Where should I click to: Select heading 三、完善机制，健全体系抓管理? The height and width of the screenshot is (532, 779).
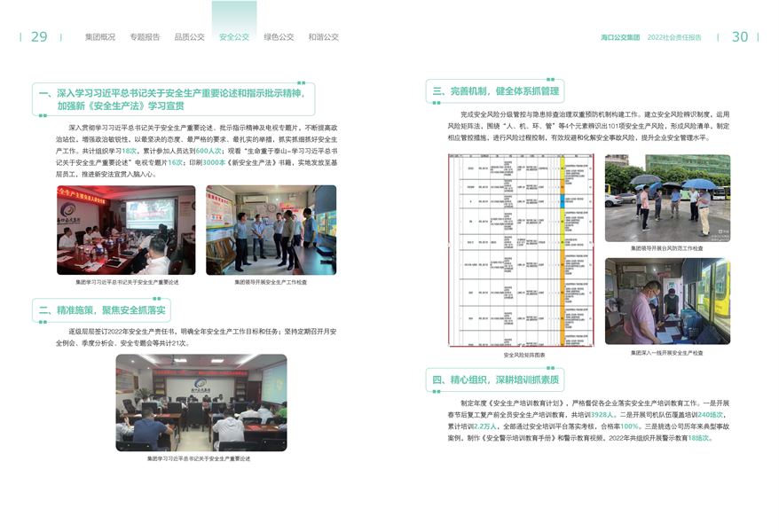[x=495, y=91]
